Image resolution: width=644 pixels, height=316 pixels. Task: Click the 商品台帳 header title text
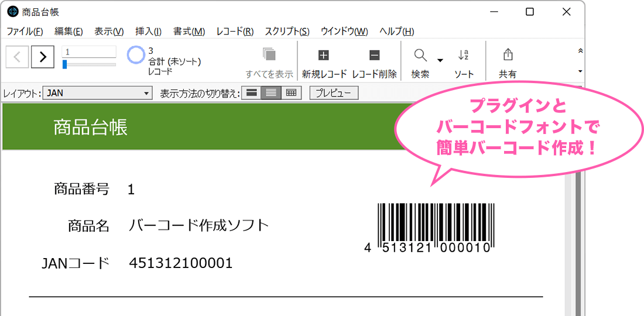point(90,128)
